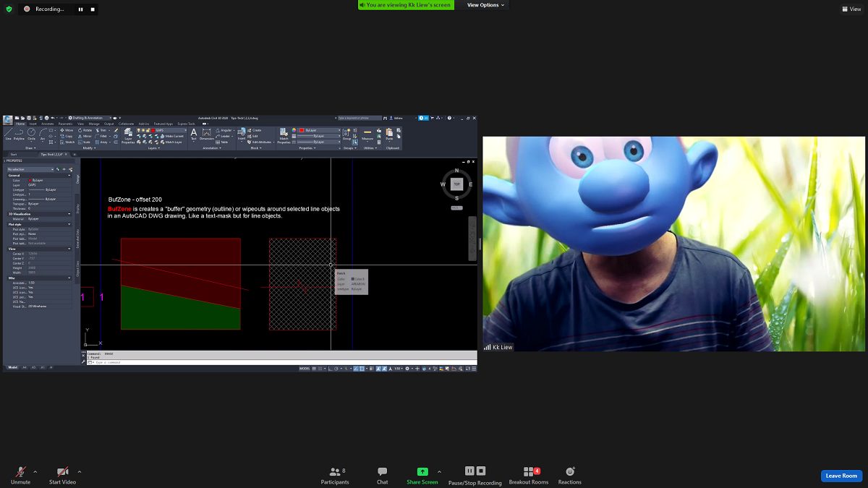The image size is (868, 488).
Task: Toggle the green encryption shield info
Action: [9, 9]
